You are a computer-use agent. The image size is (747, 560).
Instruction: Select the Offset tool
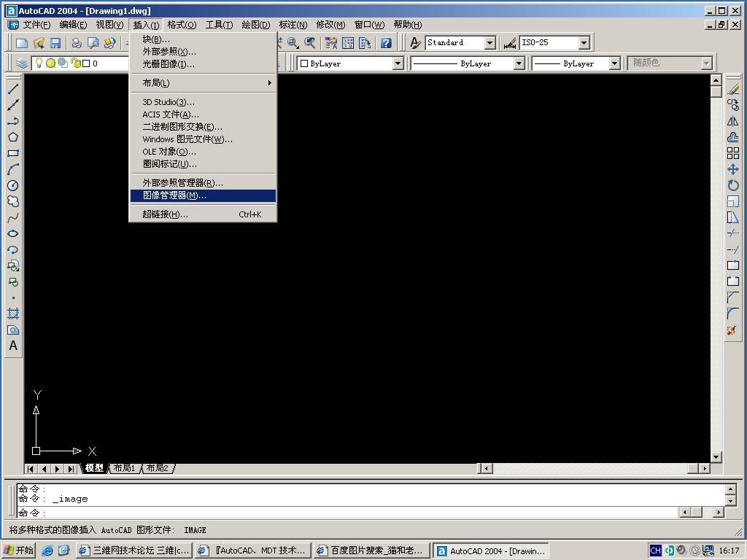pyautogui.click(x=733, y=137)
